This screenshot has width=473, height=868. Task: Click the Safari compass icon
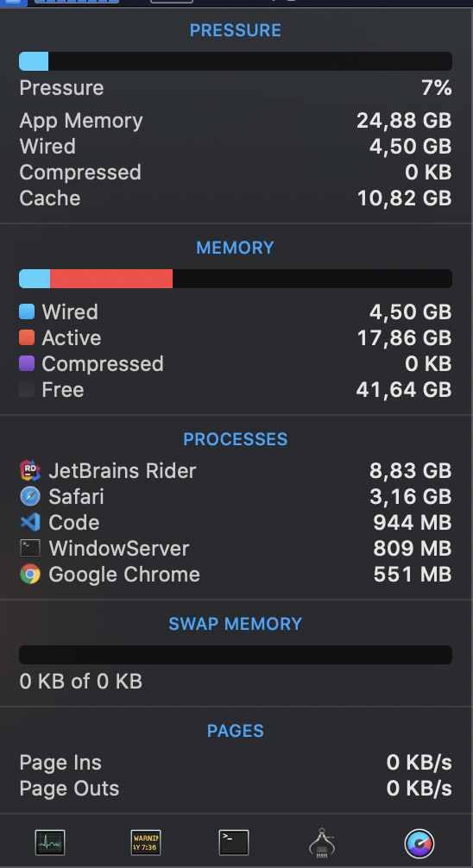click(x=30, y=496)
